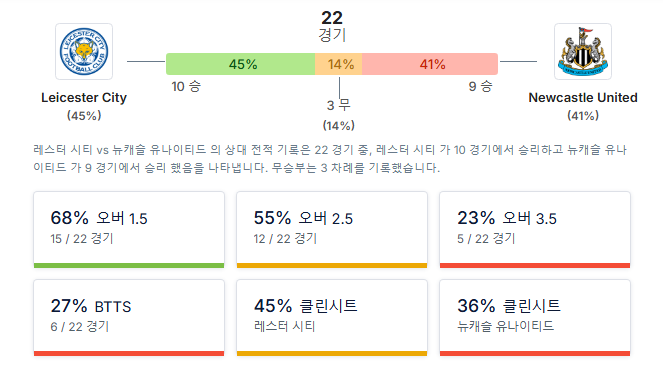
Task: Open the 68% 오버 1.5 stat card
Action: point(129,230)
